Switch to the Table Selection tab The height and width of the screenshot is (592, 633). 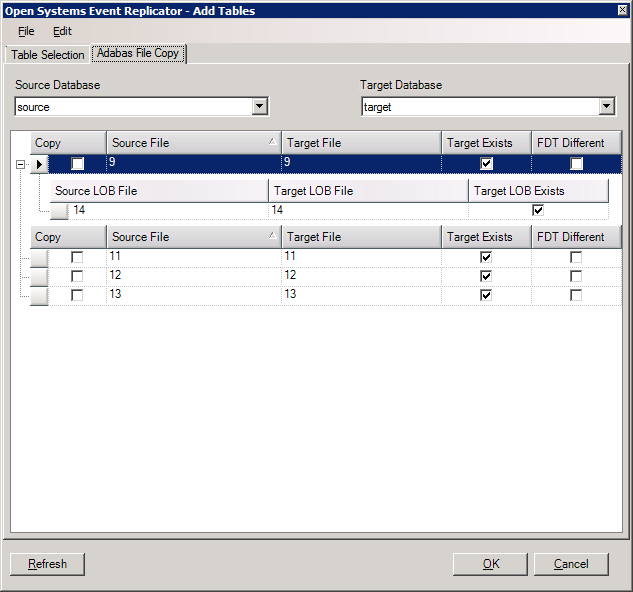point(48,55)
